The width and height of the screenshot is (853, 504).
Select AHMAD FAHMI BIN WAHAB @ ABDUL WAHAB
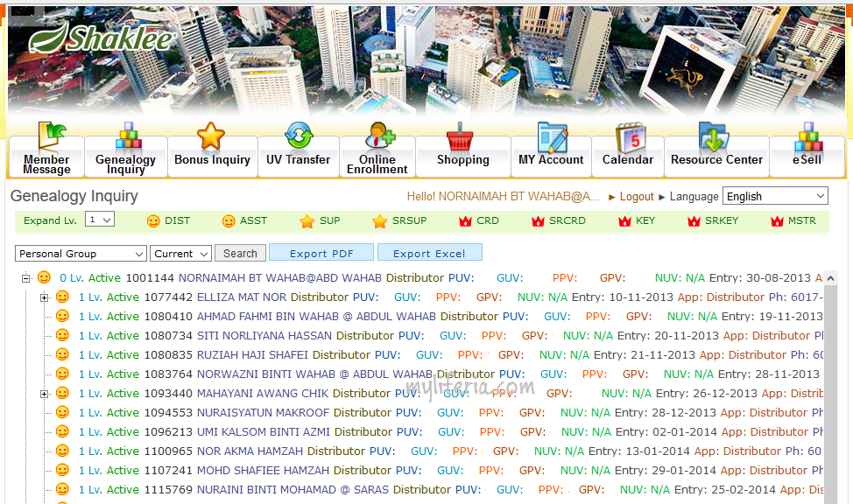pos(316,317)
